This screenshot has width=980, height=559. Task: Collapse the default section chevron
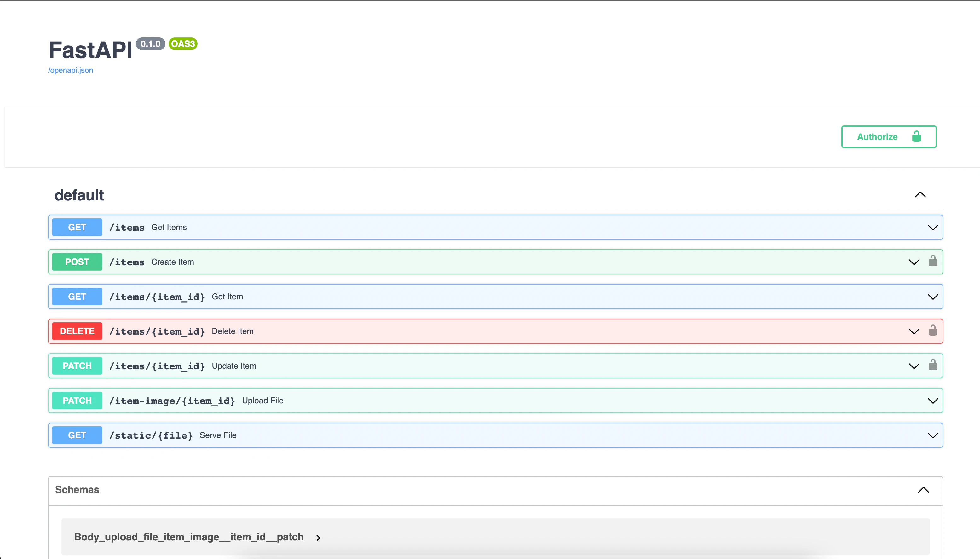pyautogui.click(x=920, y=195)
